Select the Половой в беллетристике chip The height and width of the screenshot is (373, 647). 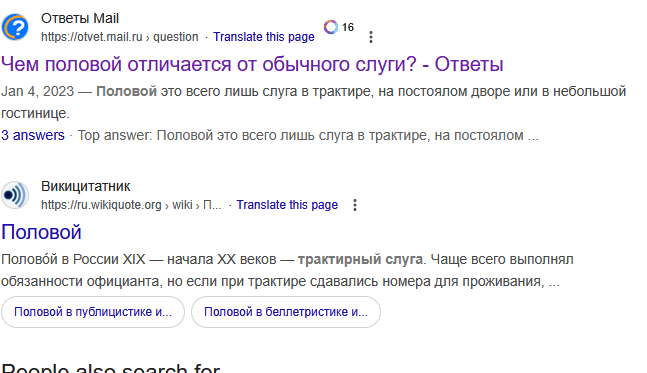click(286, 312)
